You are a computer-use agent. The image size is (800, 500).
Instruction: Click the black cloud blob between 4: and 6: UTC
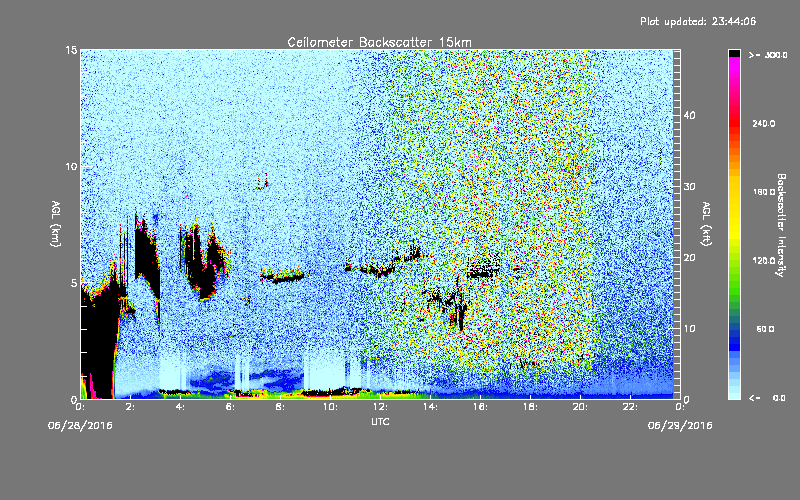coord(205,265)
